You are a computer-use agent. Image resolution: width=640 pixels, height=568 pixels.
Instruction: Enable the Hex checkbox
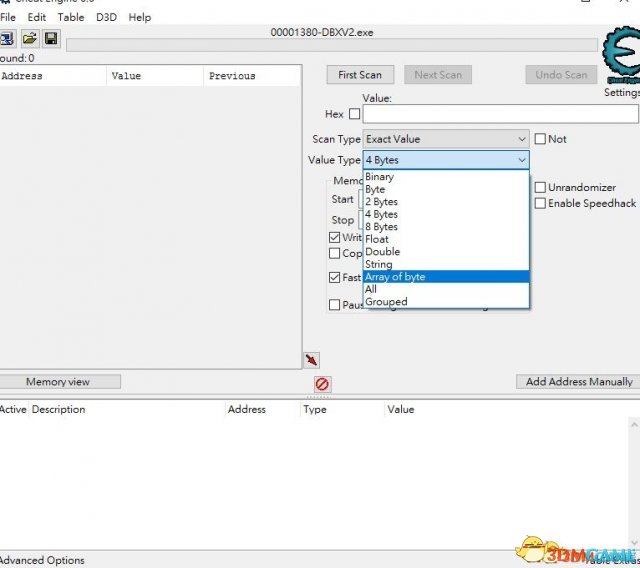(x=355, y=113)
